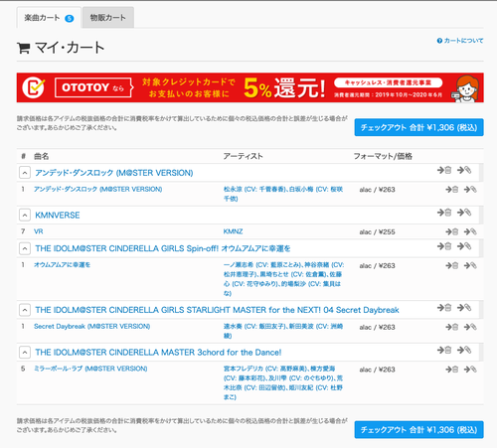This screenshot has width=497, height=448.
Task: Click alac / ¥263 in Secret Daybreak row
Action: (377, 327)
